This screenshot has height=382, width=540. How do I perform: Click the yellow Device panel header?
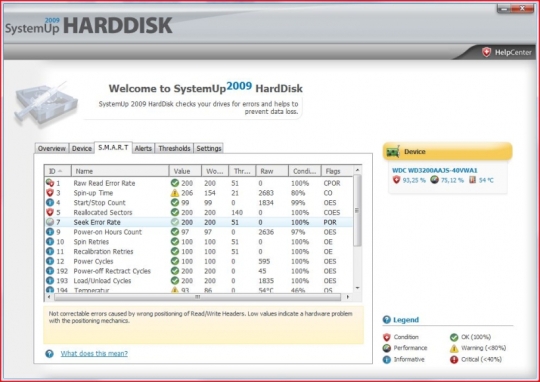pos(447,152)
